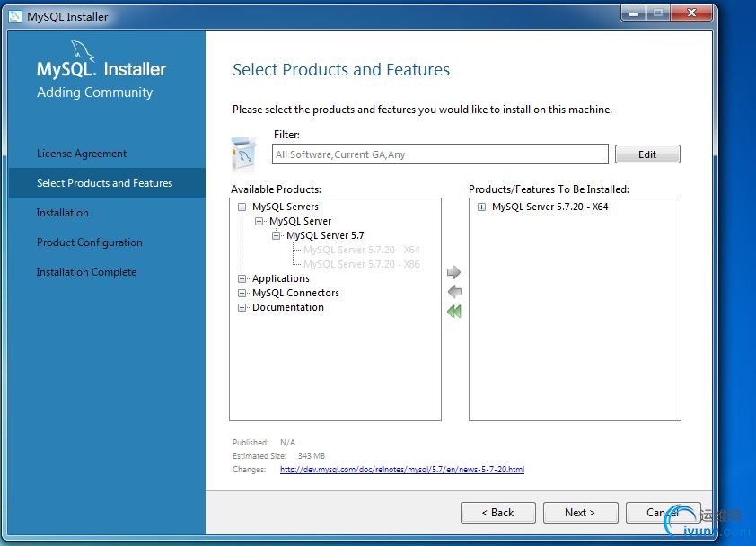Collapse the MySQL Servers tree node
Image resolution: width=756 pixels, height=546 pixels.
[242, 207]
